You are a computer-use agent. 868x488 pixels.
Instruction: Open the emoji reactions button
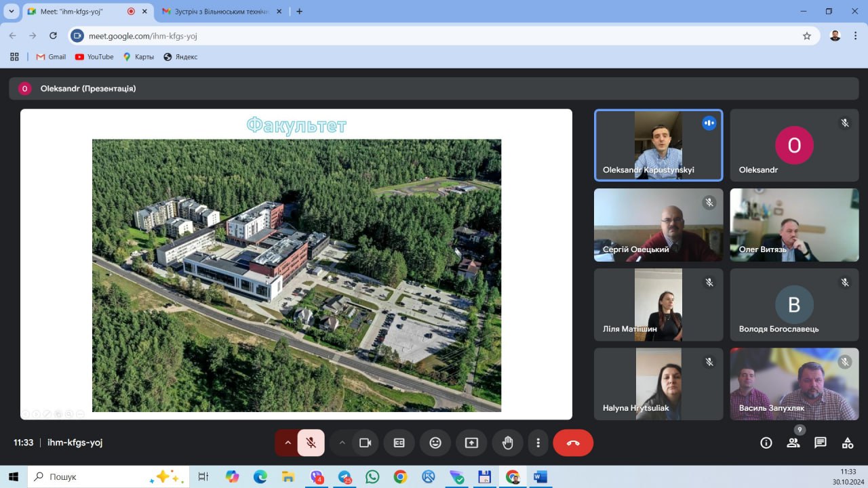coord(435,443)
